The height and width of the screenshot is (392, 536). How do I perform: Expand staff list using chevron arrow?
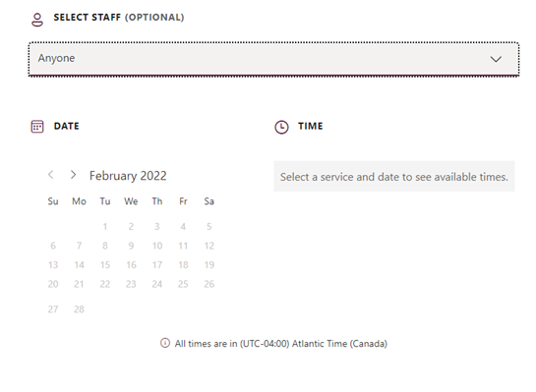point(496,59)
